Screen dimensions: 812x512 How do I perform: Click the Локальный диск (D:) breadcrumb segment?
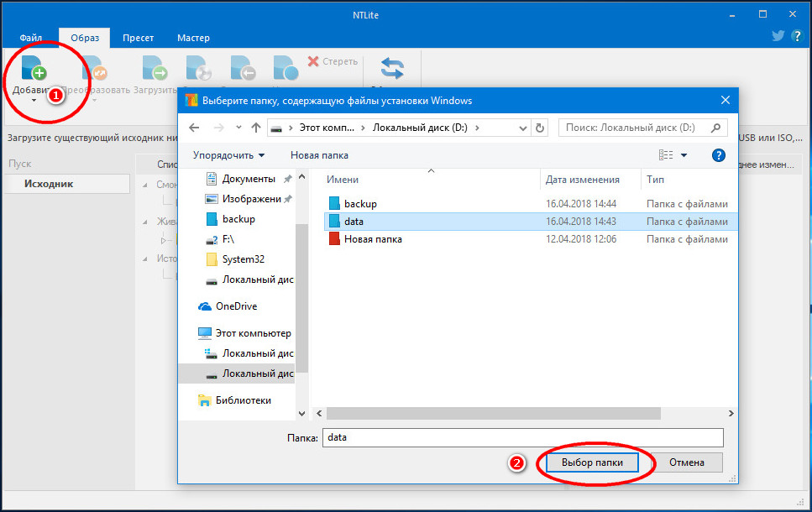click(x=420, y=128)
